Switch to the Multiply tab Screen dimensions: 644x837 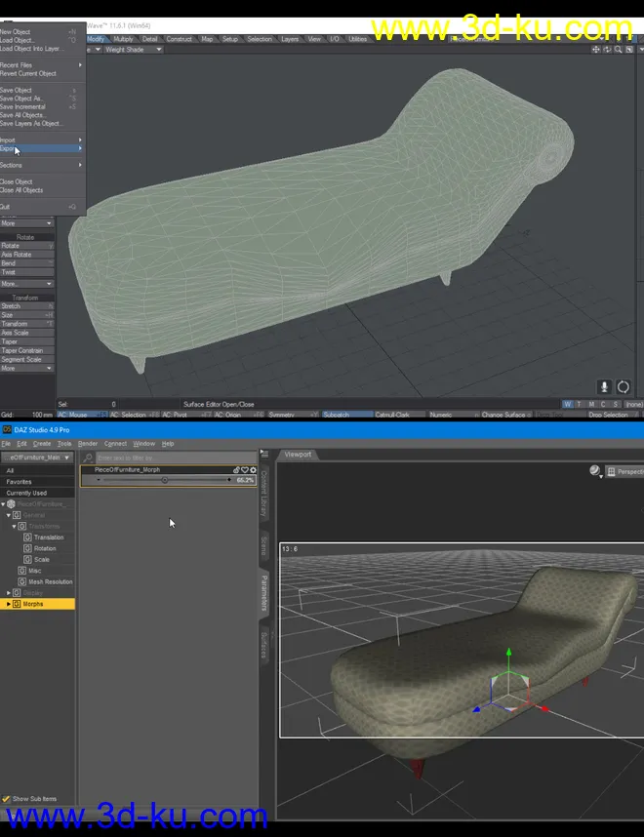coord(124,39)
